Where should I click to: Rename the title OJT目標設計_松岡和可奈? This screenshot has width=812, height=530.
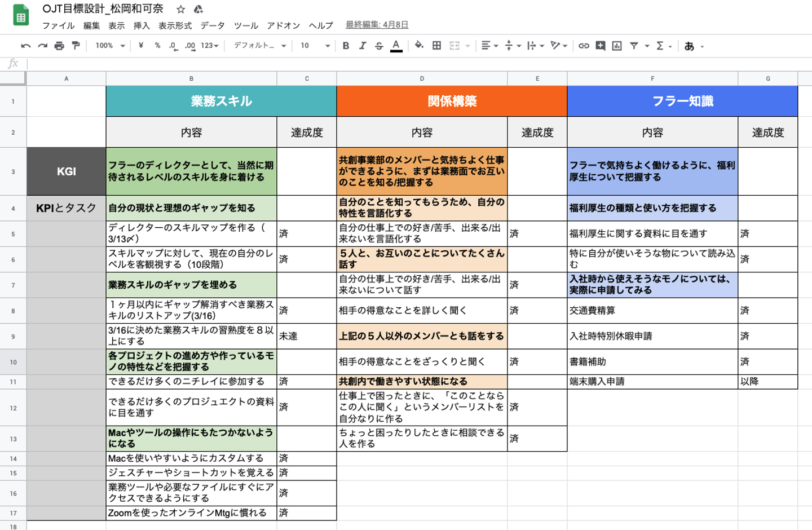pyautogui.click(x=103, y=8)
